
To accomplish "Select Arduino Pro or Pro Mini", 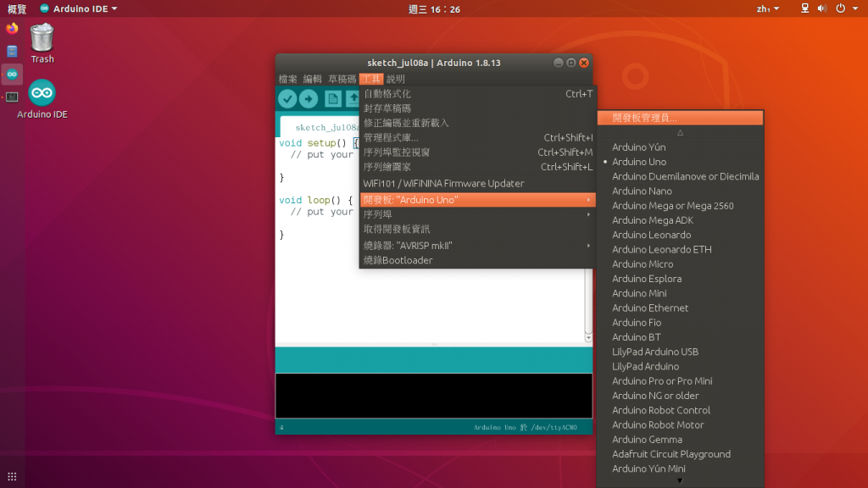I will click(x=681, y=380).
